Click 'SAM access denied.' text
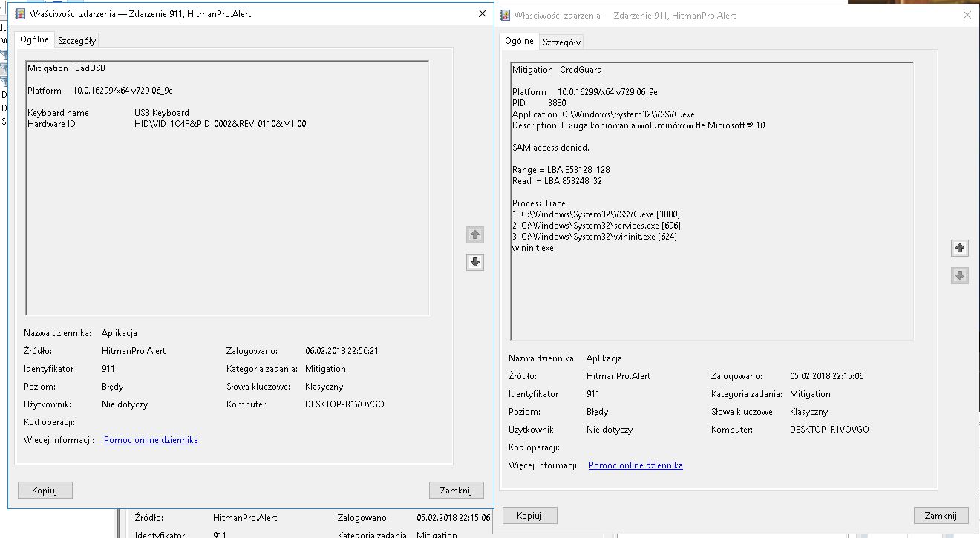Screen dimensions: 980x538 click(x=551, y=148)
